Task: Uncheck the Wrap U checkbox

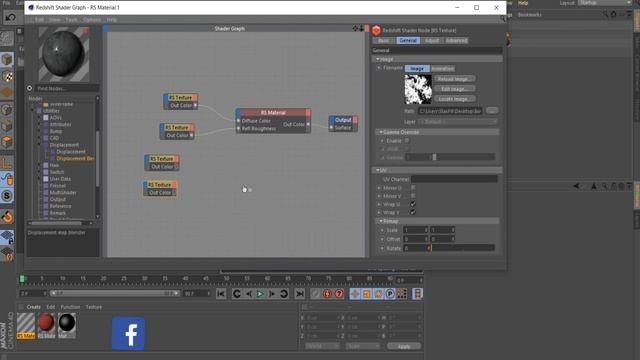Action: pyautogui.click(x=413, y=204)
